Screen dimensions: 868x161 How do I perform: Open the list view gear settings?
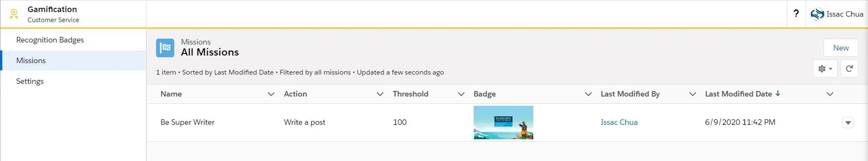pyautogui.click(x=825, y=69)
